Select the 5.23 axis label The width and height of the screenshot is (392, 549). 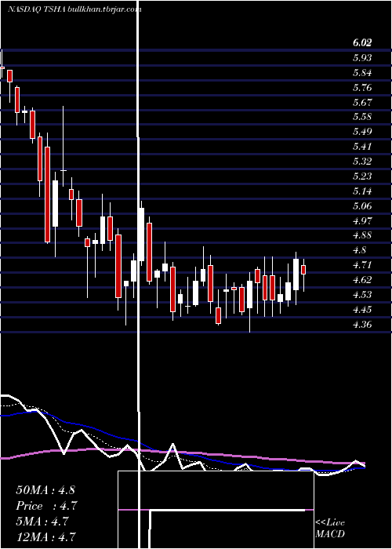click(x=362, y=176)
